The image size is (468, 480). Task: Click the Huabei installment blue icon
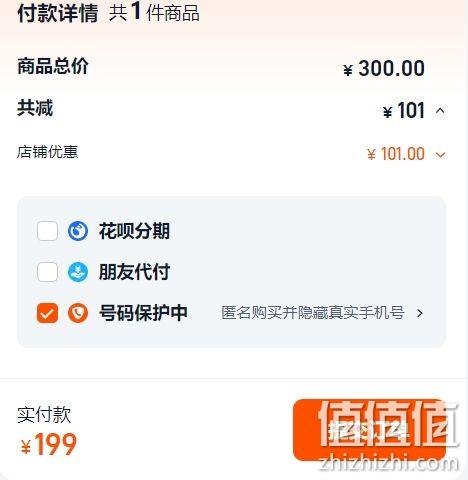[x=78, y=231]
